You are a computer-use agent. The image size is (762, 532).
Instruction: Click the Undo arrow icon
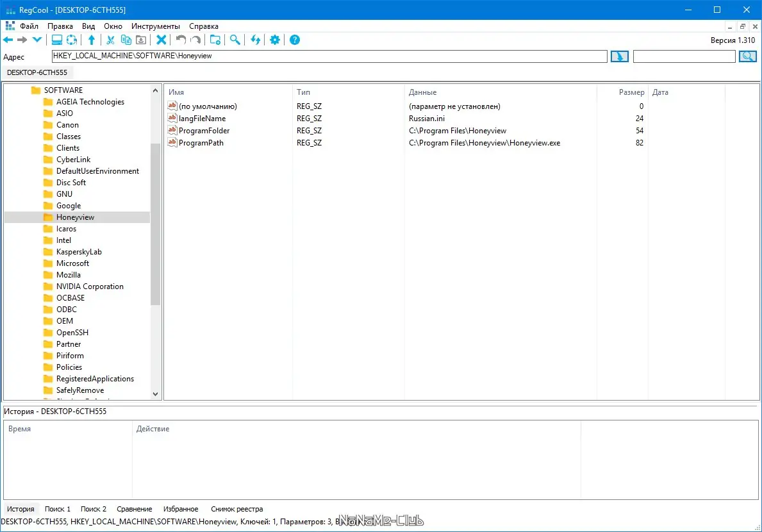pyautogui.click(x=181, y=40)
